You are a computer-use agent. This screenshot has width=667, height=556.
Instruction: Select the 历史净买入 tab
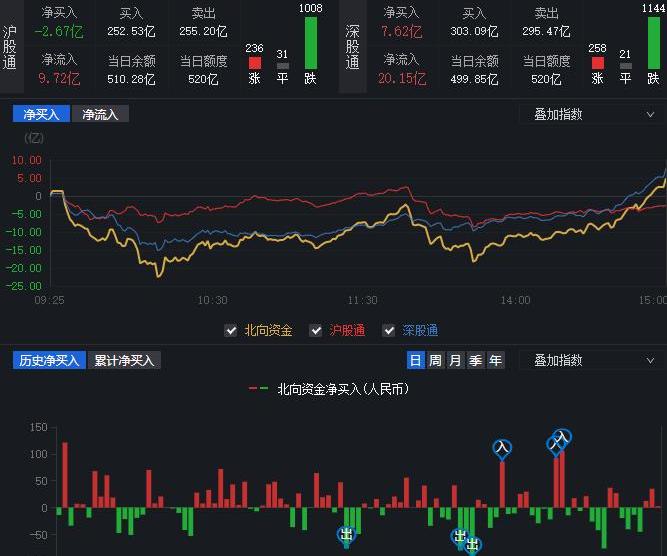pos(49,360)
